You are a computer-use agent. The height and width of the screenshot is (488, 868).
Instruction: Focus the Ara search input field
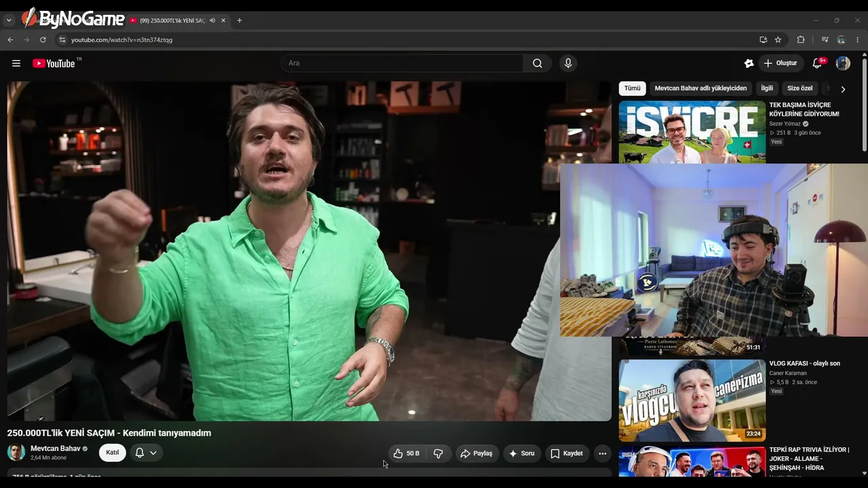pyautogui.click(x=402, y=63)
